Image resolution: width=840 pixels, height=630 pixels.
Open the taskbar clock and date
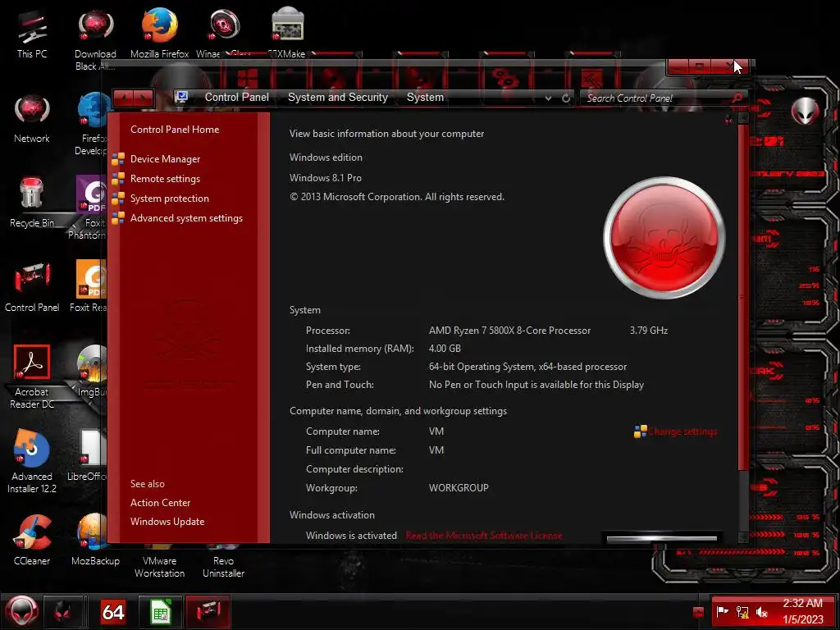(x=802, y=611)
